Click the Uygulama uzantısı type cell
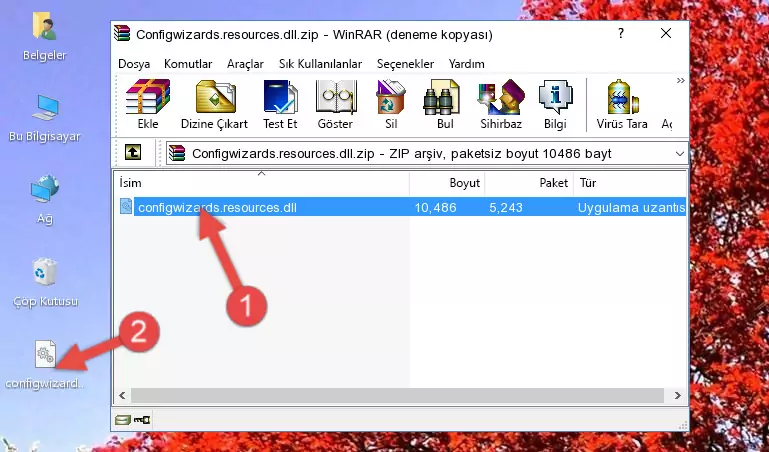Image resolution: width=769 pixels, height=452 pixels. click(631, 207)
